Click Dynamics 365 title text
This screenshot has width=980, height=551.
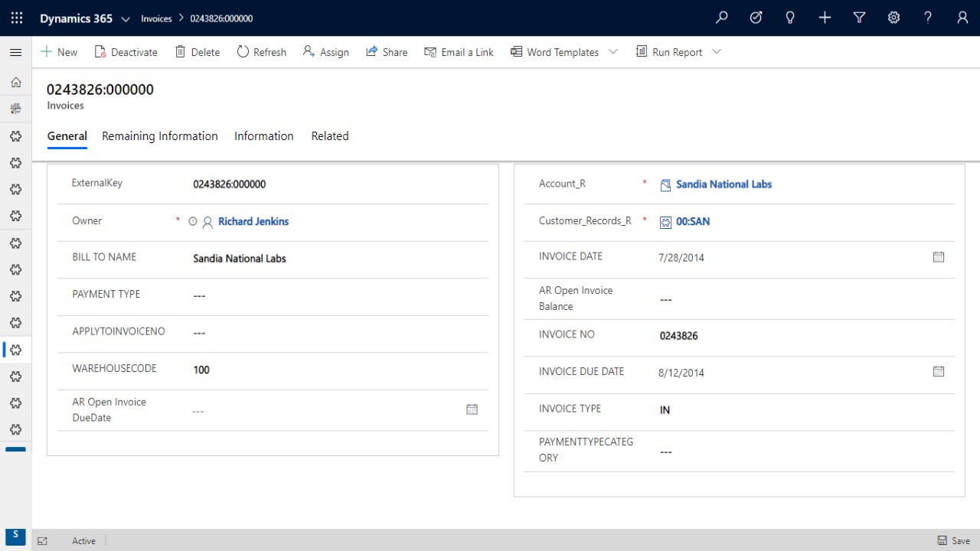click(77, 18)
